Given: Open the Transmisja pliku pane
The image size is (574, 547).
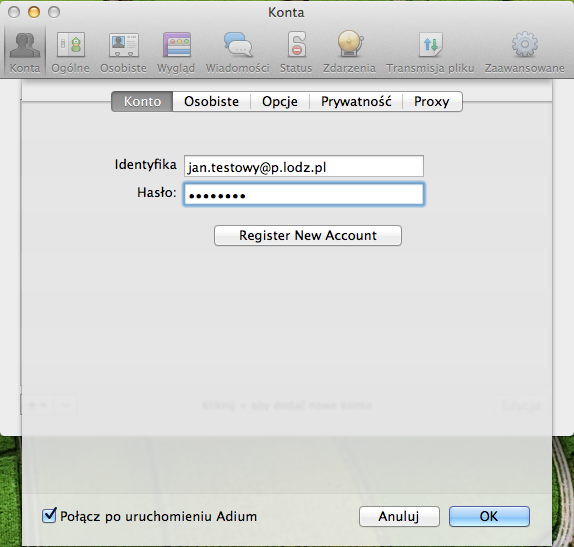Looking at the screenshot, I should pos(430,52).
